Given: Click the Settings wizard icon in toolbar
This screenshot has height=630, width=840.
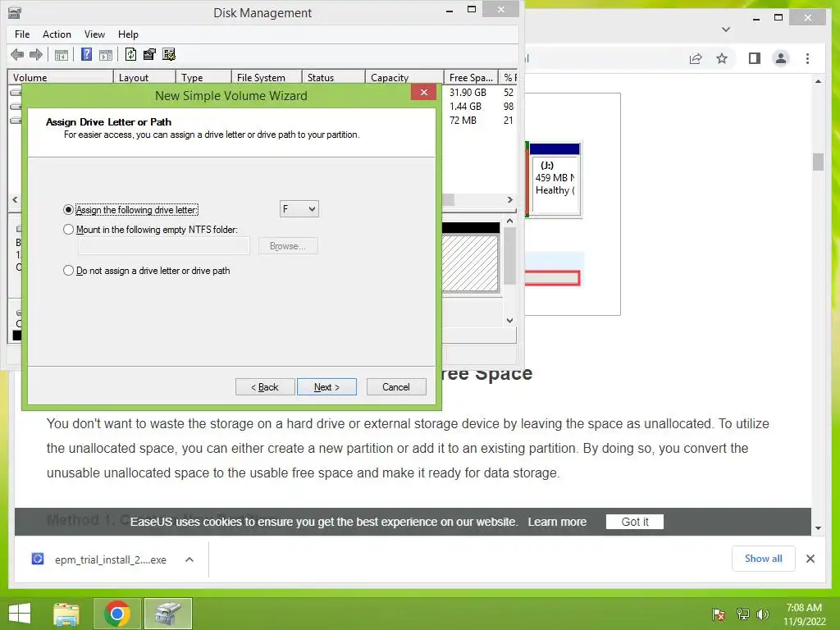Looking at the screenshot, I should pyautogui.click(x=169, y=54).
